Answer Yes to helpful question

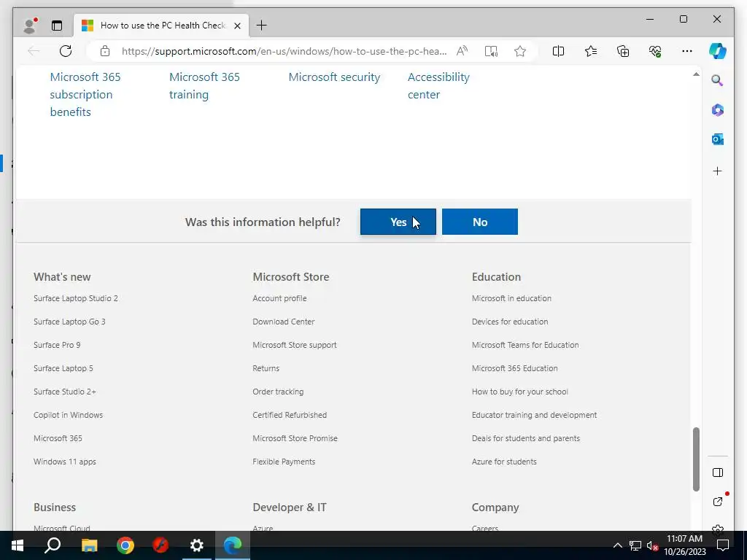pyautogui.click(x=398, y=222)
